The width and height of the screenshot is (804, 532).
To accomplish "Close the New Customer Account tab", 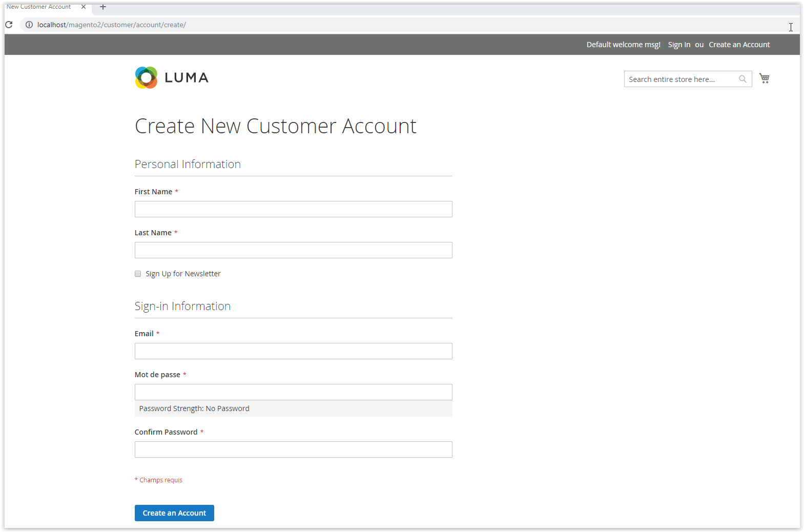I will coord(84,7).
